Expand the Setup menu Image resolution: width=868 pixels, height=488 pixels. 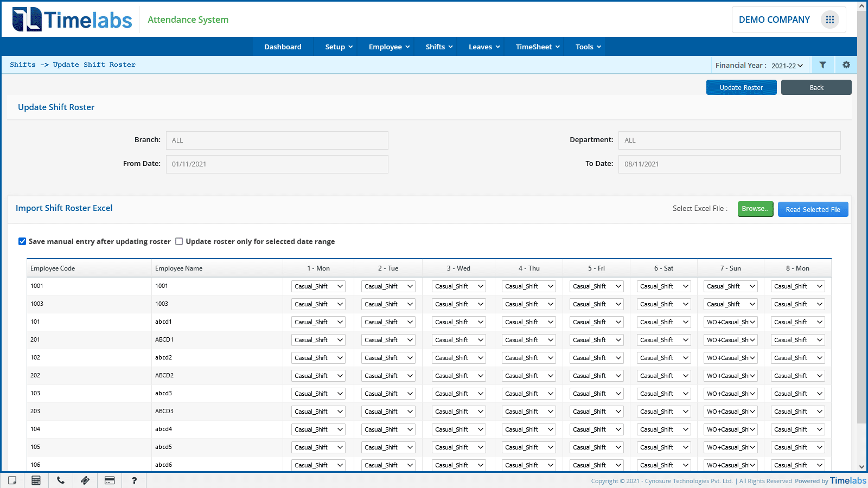tap(339, 47)
